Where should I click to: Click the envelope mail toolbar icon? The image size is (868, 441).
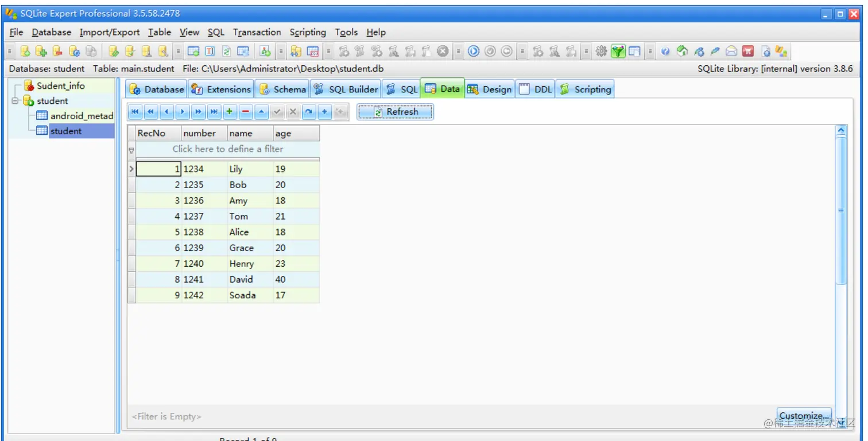(731, 52)
